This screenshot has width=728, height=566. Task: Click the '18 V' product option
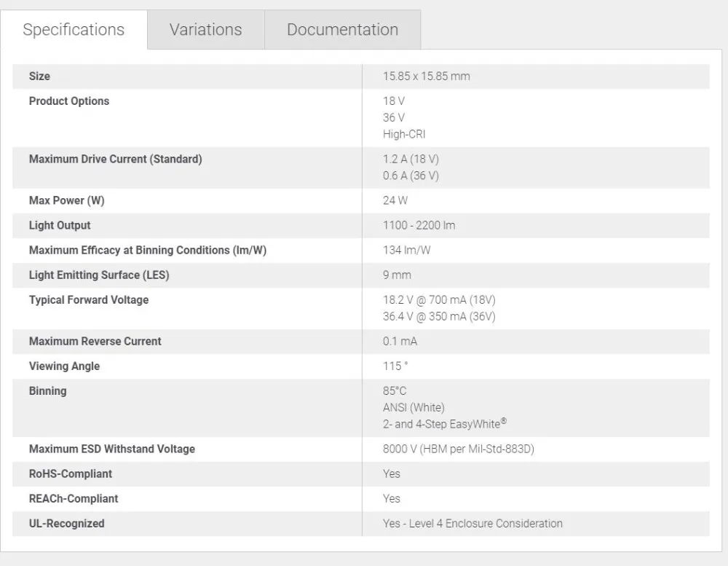[394, 101]
